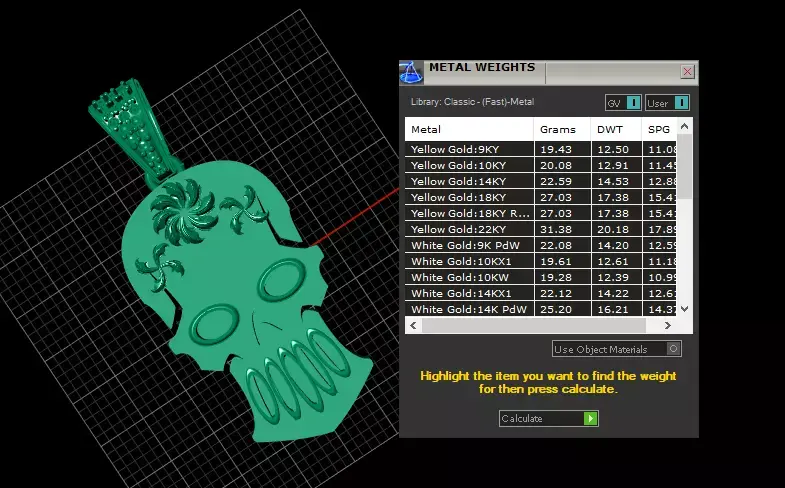Select the Yellow Gold:9KY row
The image size is (785, 488).
(541, 149)
